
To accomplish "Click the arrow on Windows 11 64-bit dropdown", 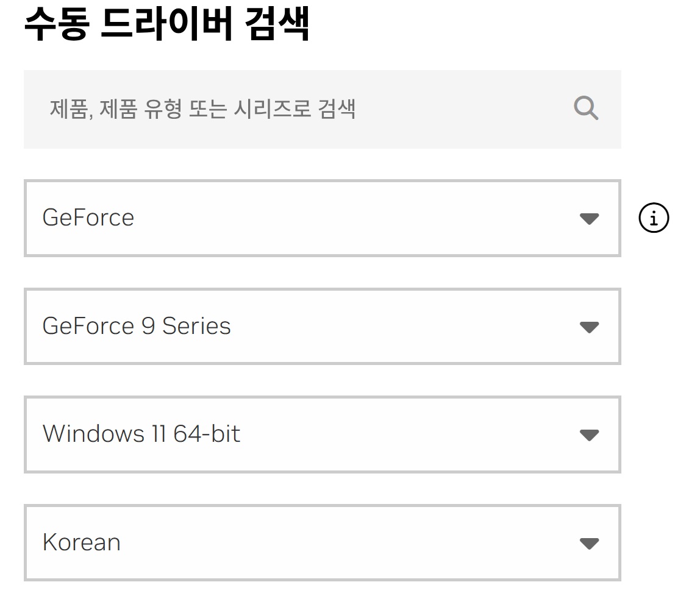I will click(588, 435).
